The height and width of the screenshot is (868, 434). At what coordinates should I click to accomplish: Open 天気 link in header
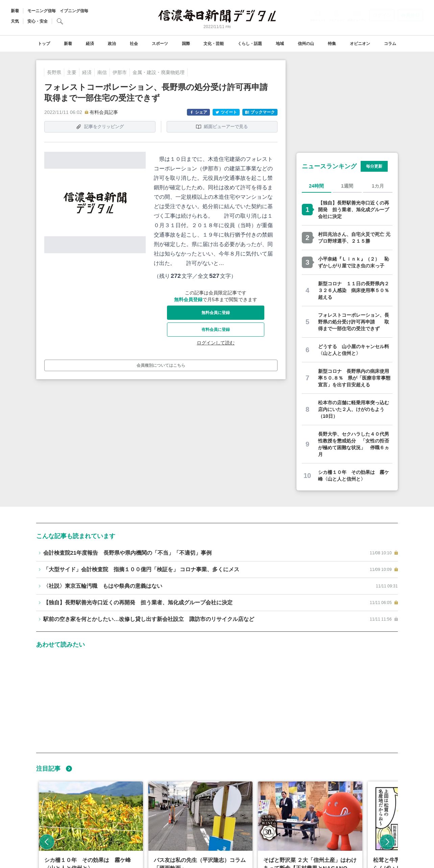(15, 21)
